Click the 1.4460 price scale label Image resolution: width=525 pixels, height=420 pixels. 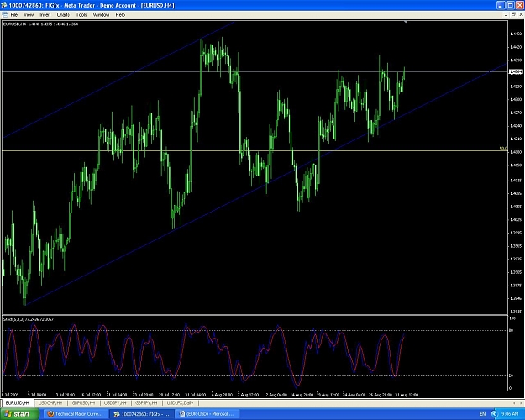pos(516,34)
